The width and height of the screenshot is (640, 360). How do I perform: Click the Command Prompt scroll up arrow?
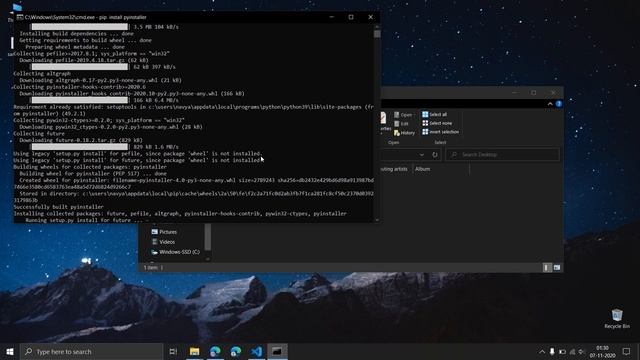click(377, 26)
